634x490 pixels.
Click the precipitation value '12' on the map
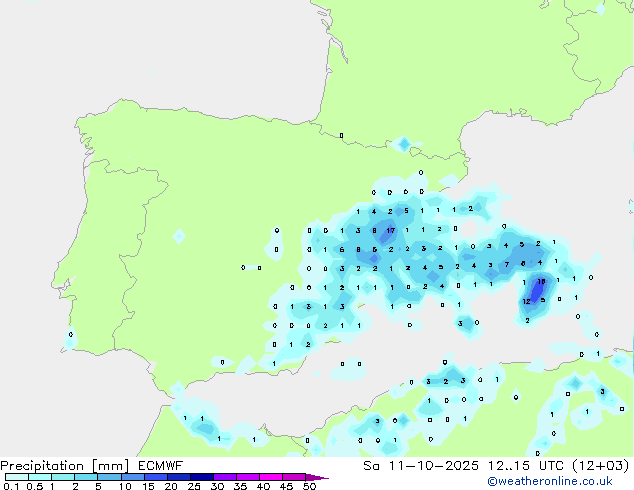(x=526, y=301)
